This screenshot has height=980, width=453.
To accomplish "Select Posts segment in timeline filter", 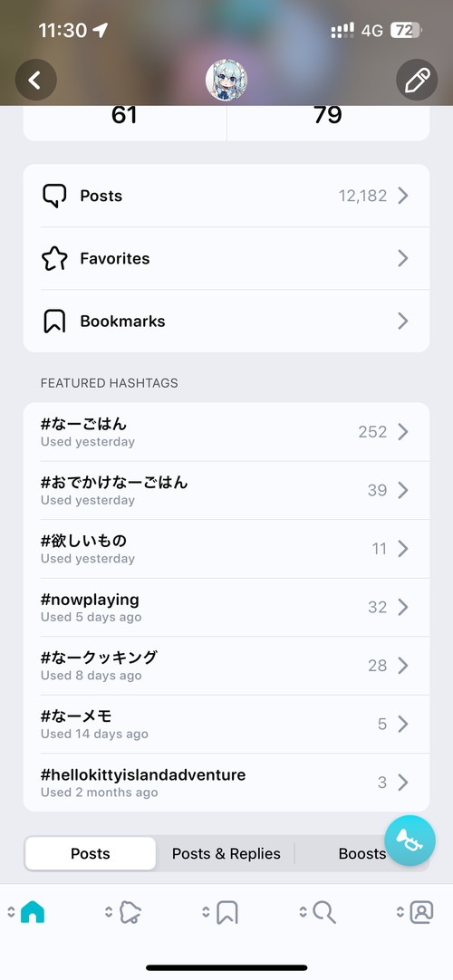I will tap(91, 854).
